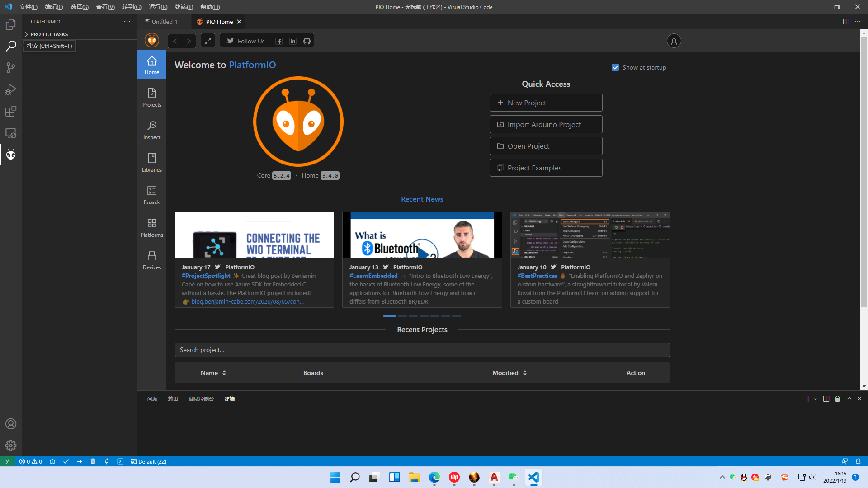Select the second news carousel indicator
868x488 pixels.
click(x=402, y=316)
